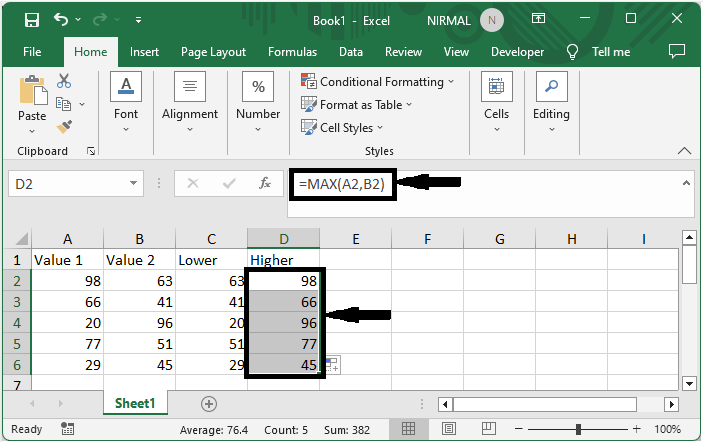The height and width of the screenshot is (442, 703).
Task: Save the workbook with the floppy icon
Action: coord(31,20)
